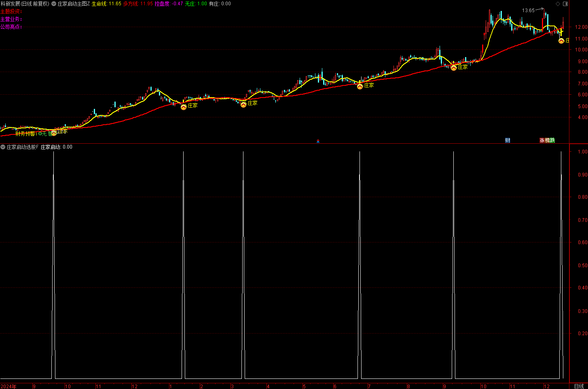Click the 多方线: 11.95 value
Screen dimensions: 588x389
[x=138, y=4]
